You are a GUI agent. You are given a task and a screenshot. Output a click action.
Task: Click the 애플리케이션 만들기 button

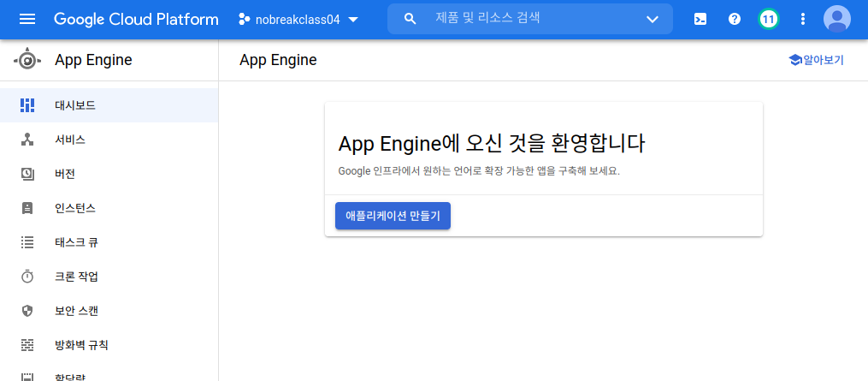click(393, 216)
